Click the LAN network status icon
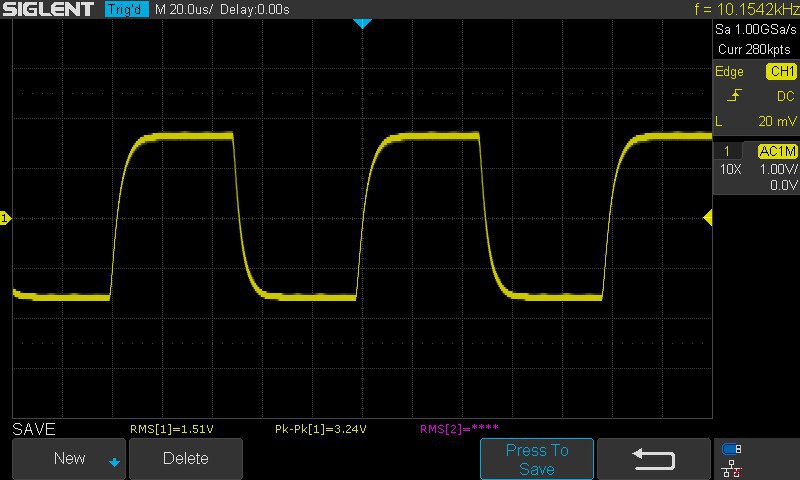This screenshot has height=480, width=800. pos(732,468)
